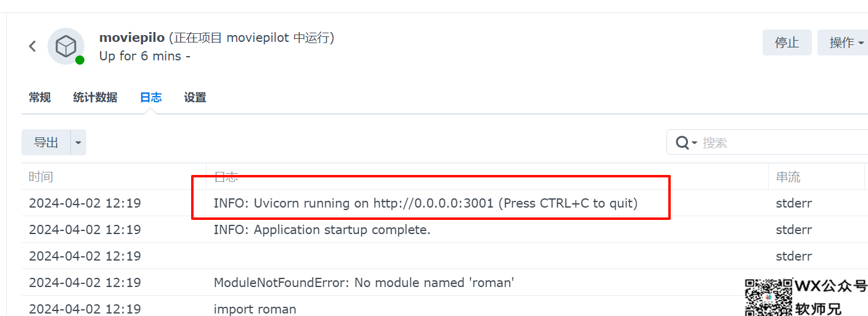The width and height of the screenshot is (868, 316).
Task: Focus the 搜索 log search field
Action: pyautogui.click(x=783, y=142)
